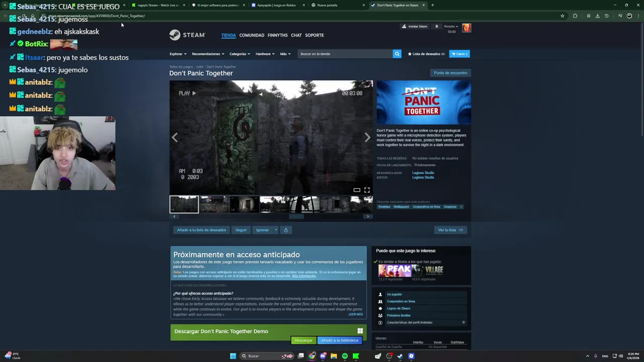Enter fullscreen in the video player

pyautogui.click(x=367, y=190)
